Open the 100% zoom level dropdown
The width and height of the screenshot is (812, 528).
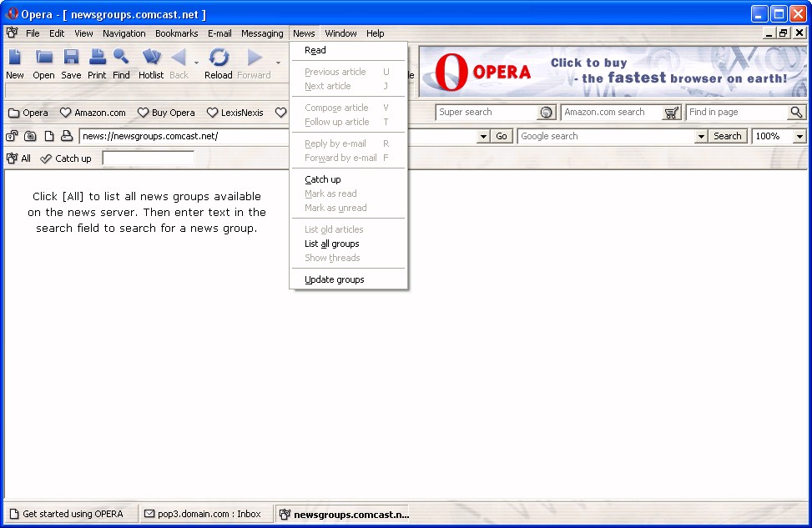tap(799, 136)
